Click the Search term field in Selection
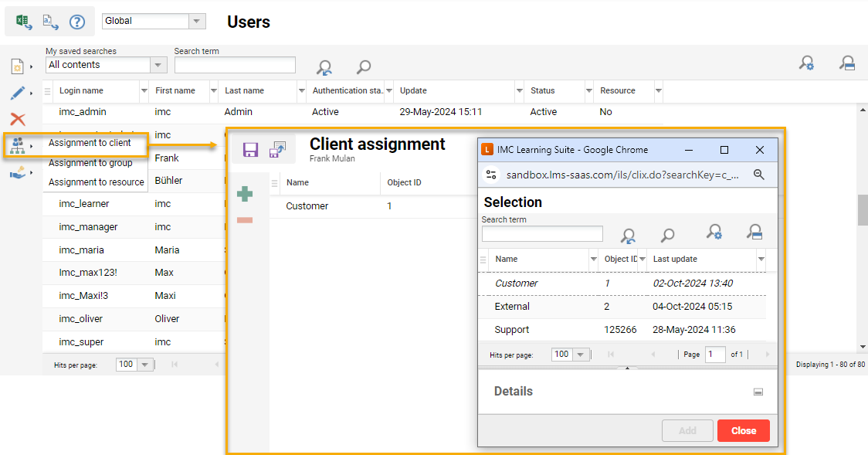 [x=542, y=234]
